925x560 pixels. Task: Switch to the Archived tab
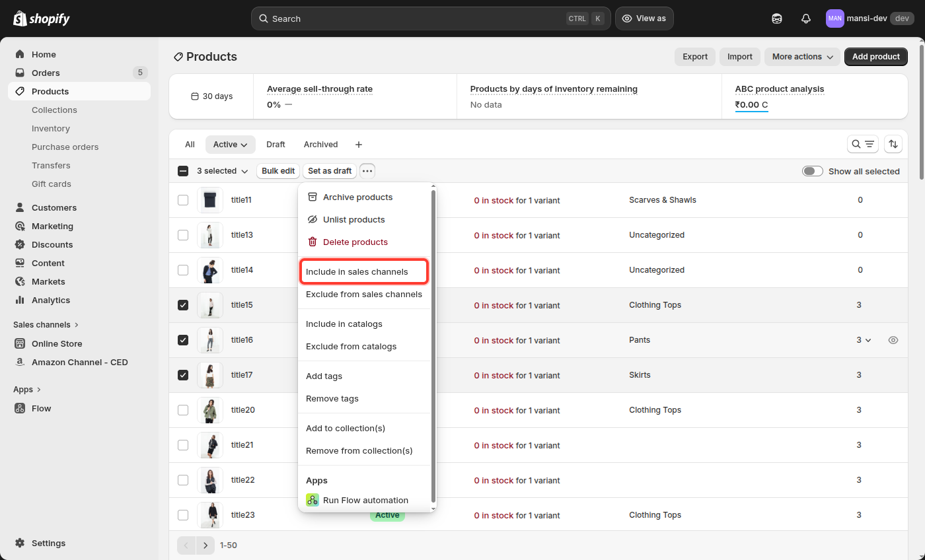click(x=320, y=145)
